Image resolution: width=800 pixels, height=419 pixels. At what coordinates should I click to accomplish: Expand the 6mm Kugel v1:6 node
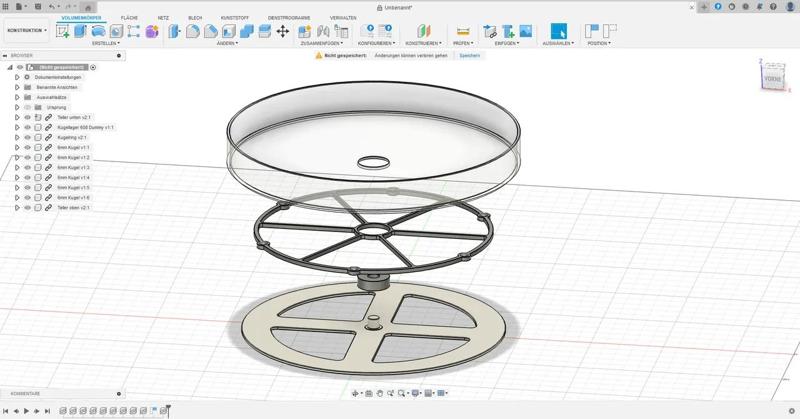pyautogui.click(x=17, y=198)
